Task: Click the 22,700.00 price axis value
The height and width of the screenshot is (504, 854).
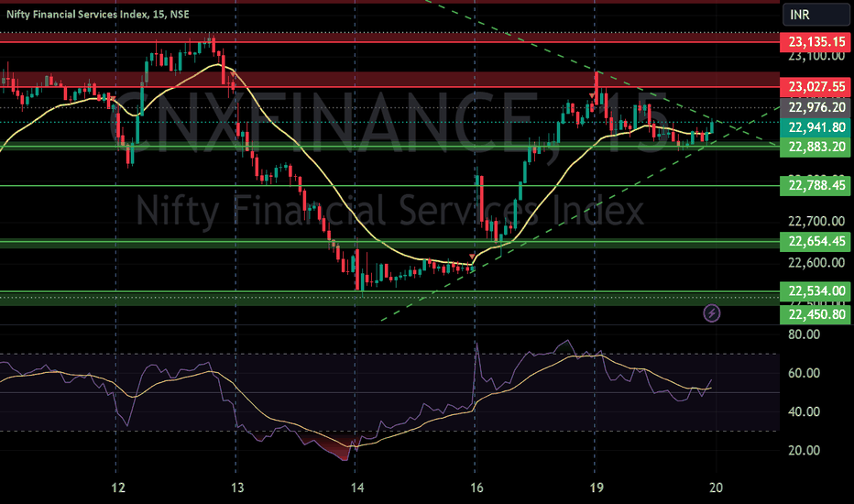Action: point(816,221)
